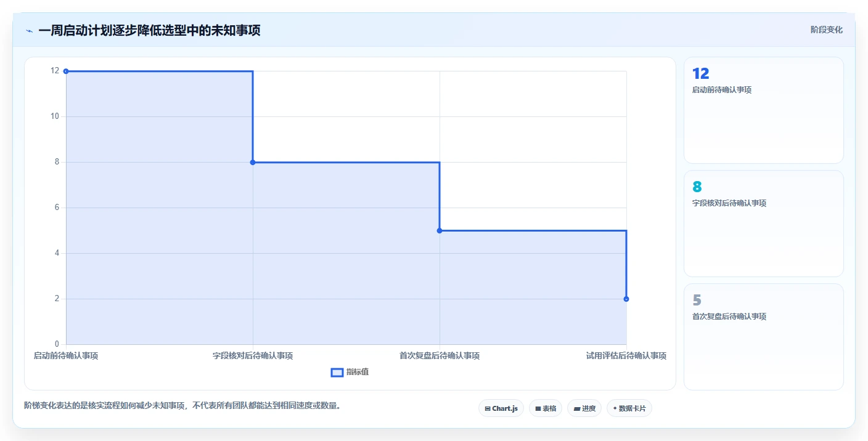Viewport: 868px width, 441px height.
Task: Click the chart point at value 12
Action: click(x=66, y=71)
